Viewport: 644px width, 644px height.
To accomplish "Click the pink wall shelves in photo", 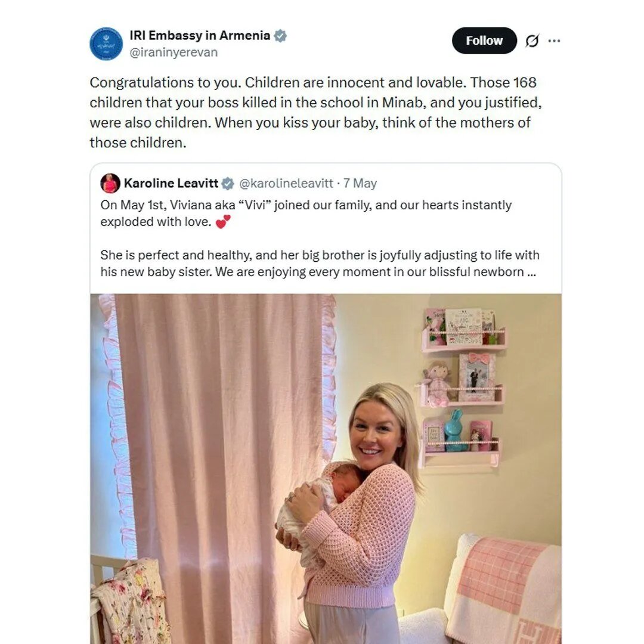I will tap(462, 388).
